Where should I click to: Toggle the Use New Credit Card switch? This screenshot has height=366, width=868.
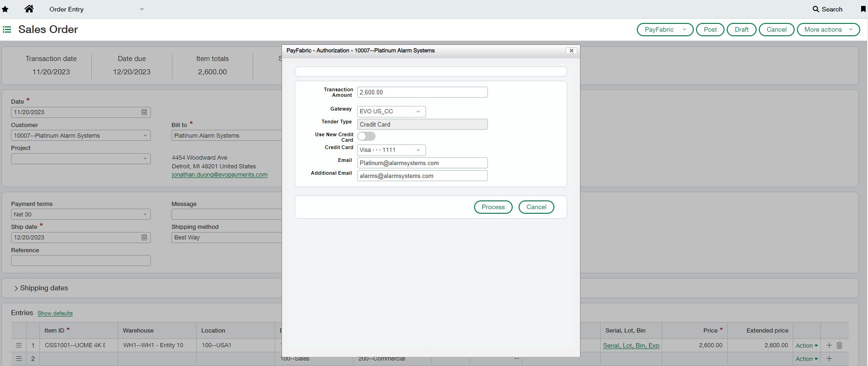pyautogui.click(x=366, y=136)
